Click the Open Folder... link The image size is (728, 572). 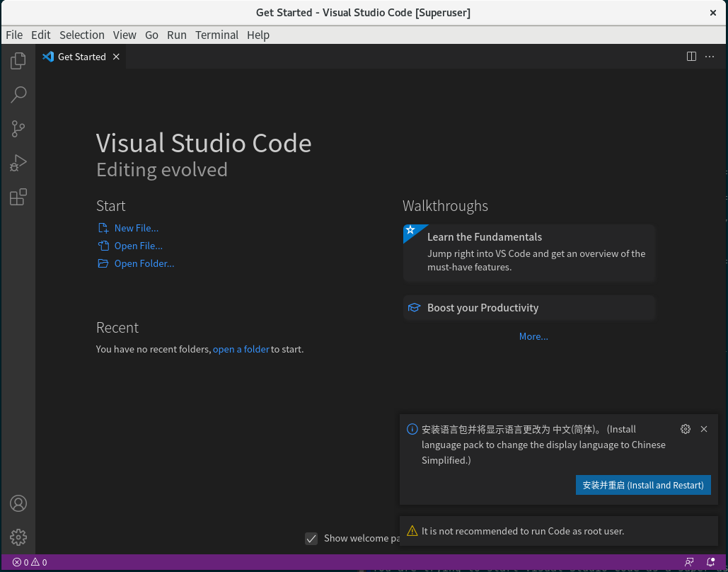click(x=144, y=263)
